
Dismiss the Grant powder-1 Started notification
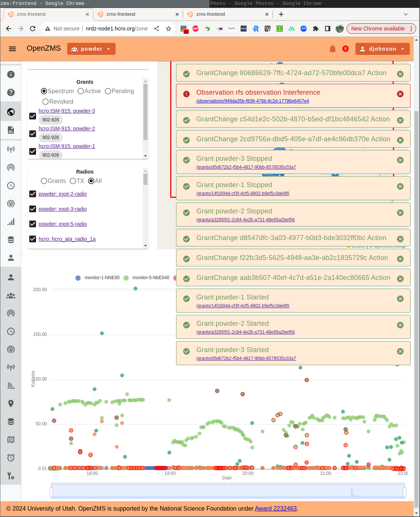pos(400,299)
